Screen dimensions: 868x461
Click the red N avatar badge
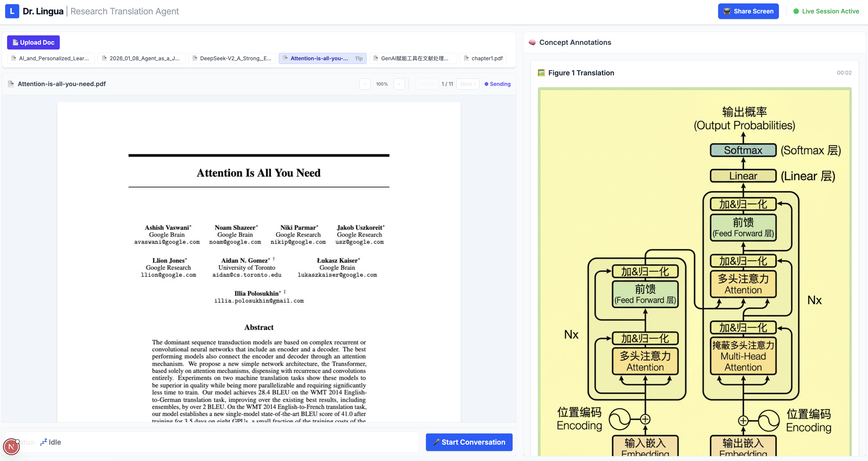pos(11,447)
